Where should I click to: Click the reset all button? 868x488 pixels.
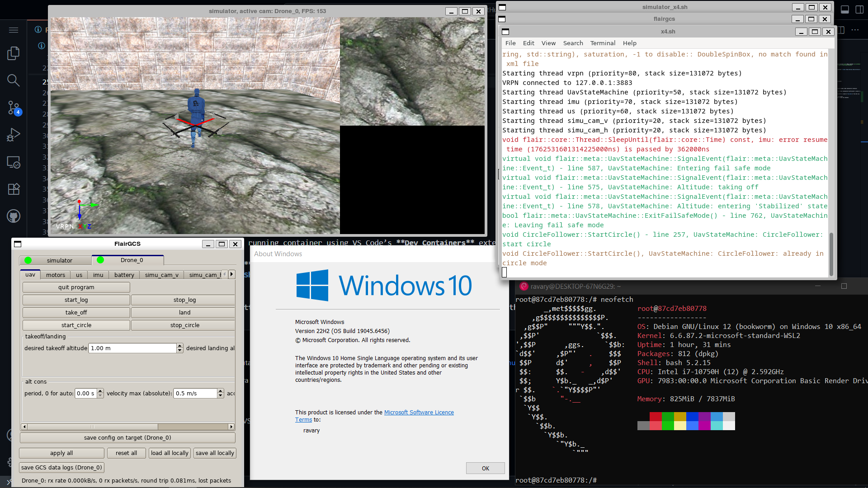tap(126, 453)
